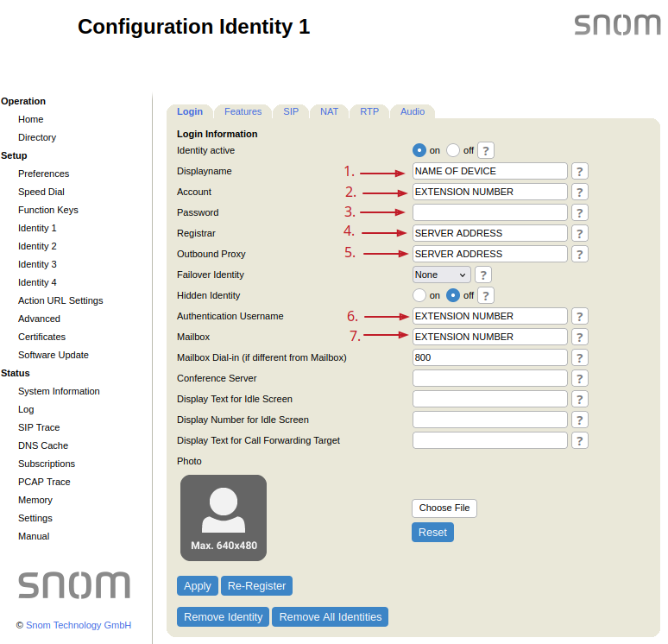Switch to the SIP tab
Viewport: 668px width, 644px height.
pos(291,111)
